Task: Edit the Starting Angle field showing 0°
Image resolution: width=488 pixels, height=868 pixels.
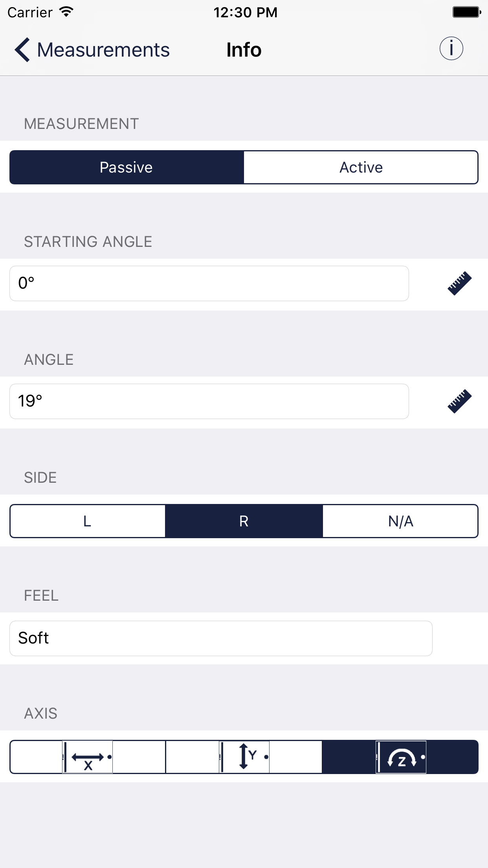Action: point(209,283)
